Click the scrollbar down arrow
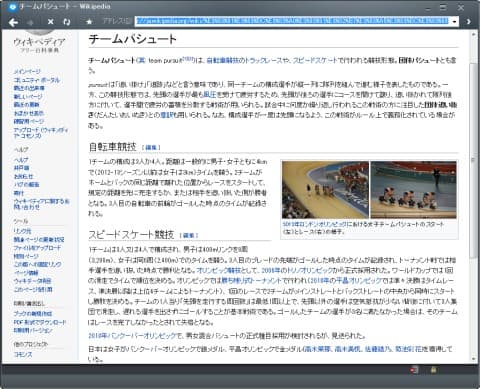The image size is (480, 389). tap(473, 359)
